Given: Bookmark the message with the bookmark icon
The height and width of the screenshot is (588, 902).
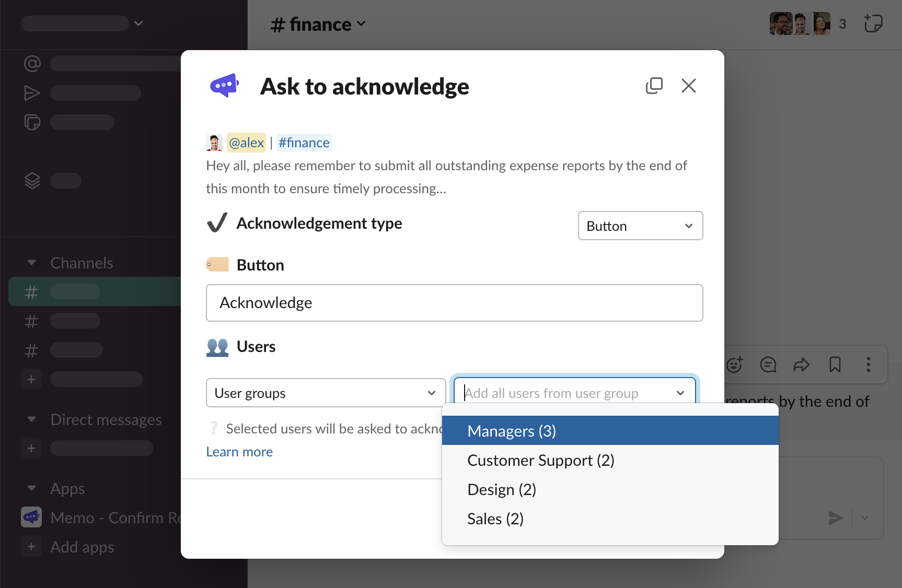Looking at the screenshot, I should (835, 364).
